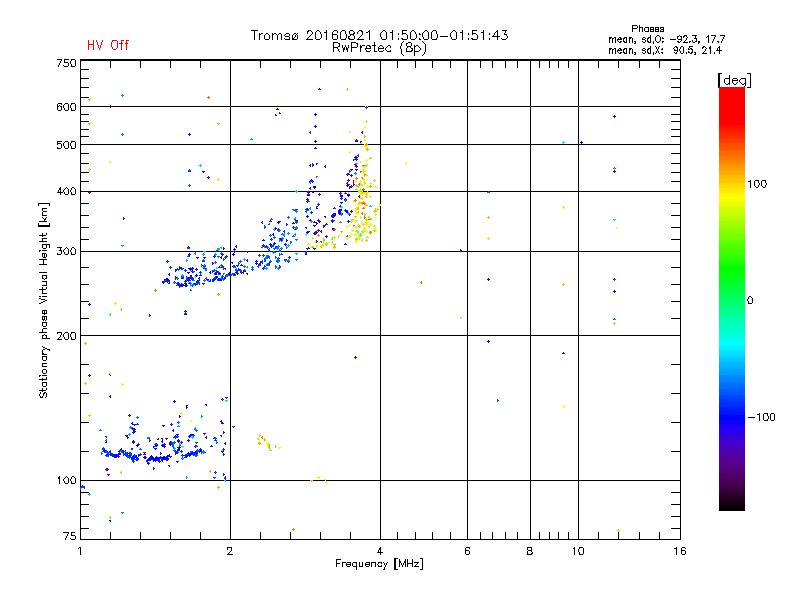Click the '1' frequency axis label
Image resolution: width=800 pixels, height=600 pixels.
(80, 551)
